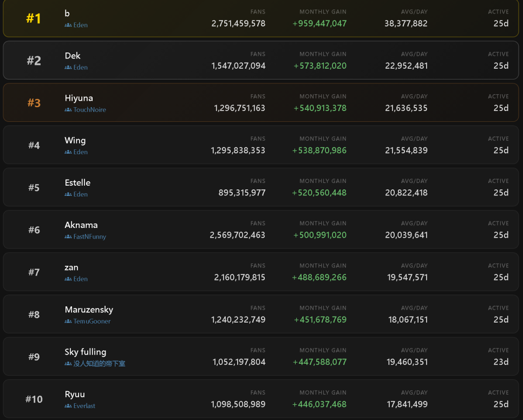Image resolution: width=523 pixels, height=420 pixels.
Task: Click monthly gain +488,689,266
Action: pos(319,278)
